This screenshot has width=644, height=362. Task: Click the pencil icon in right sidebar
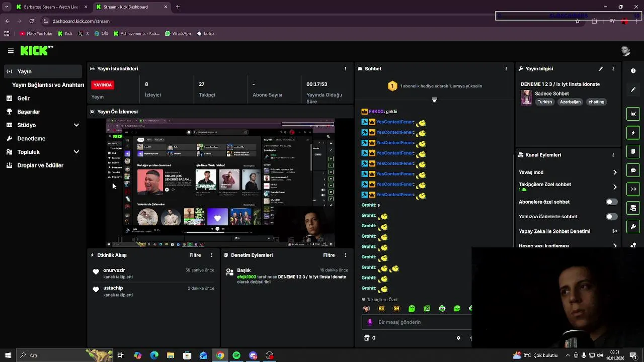pos(633,89)
